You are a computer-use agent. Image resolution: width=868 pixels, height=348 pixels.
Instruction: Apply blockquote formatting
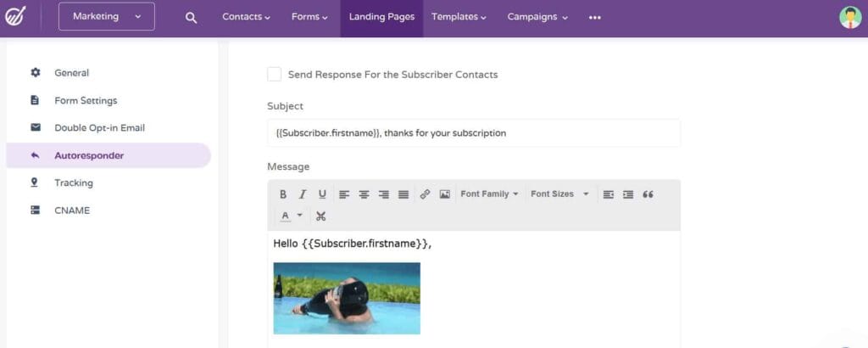648,194
